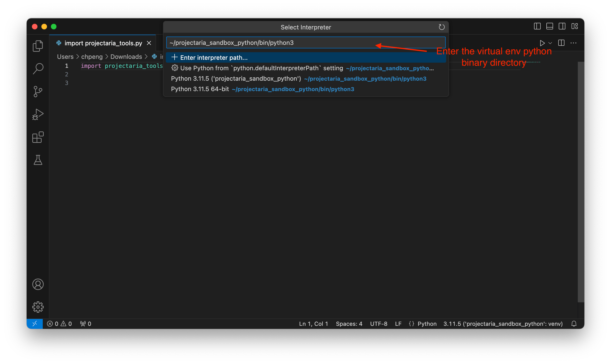The image size is (611, 364).
Task: Open the Testing view
Action: pyautogui.click(x=38, y=160)
